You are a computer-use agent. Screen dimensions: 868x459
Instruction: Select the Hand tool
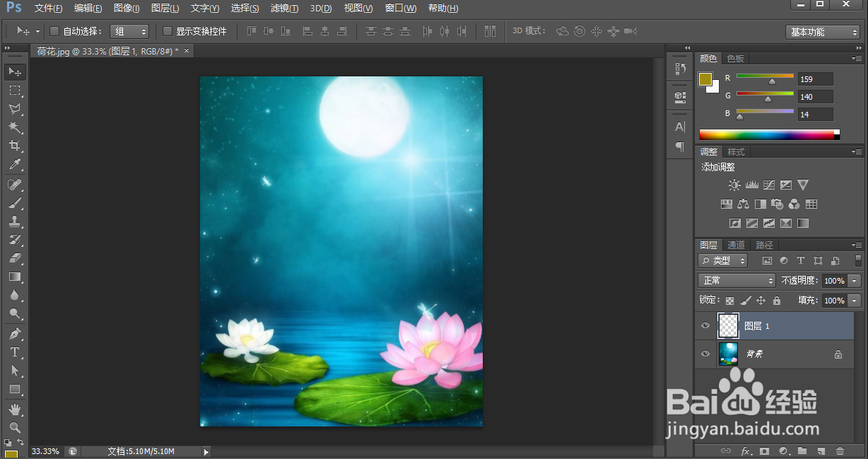15,409
